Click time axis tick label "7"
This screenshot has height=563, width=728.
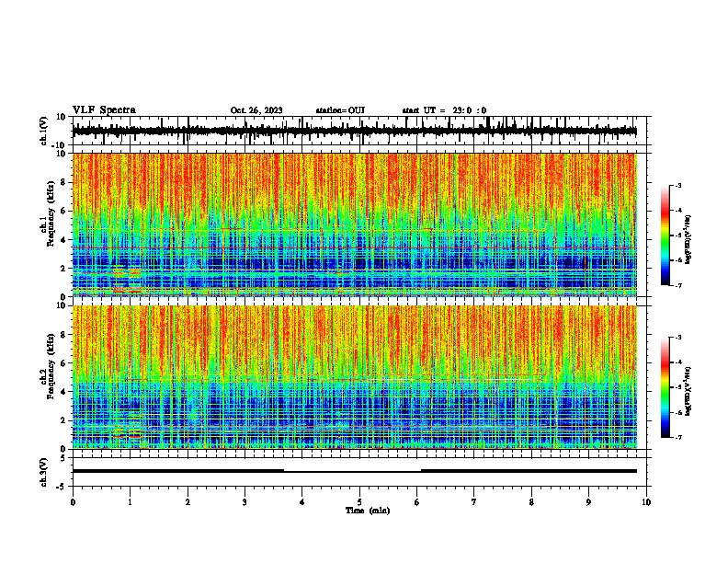click(474, 502)
